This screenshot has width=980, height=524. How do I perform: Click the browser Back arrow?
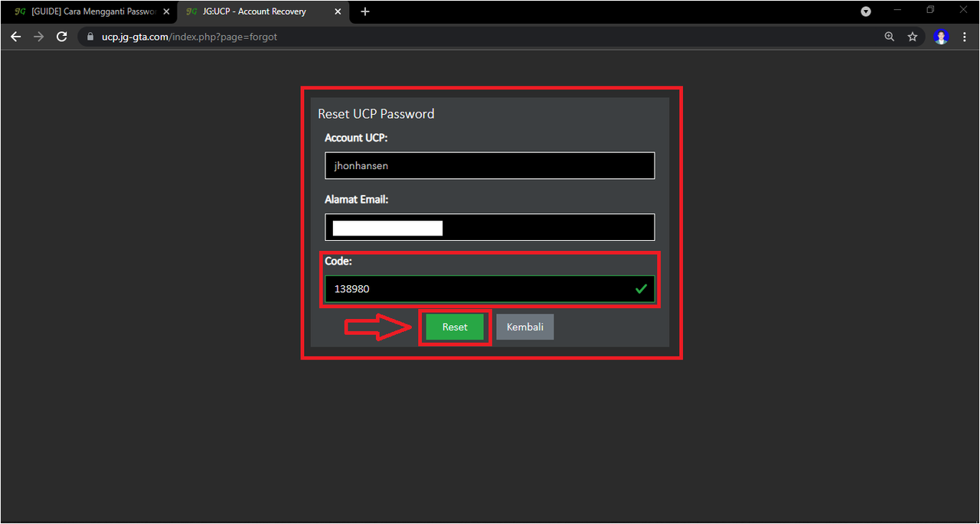[x=15, y=37]
